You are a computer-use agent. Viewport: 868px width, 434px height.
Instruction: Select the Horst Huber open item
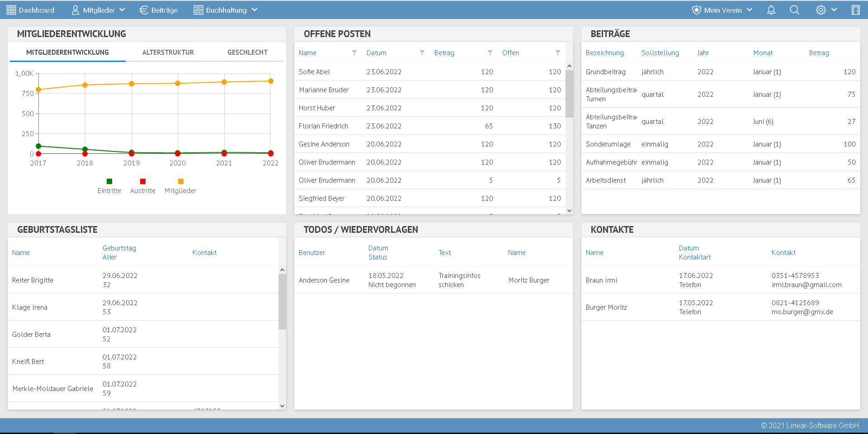[429, 108]
